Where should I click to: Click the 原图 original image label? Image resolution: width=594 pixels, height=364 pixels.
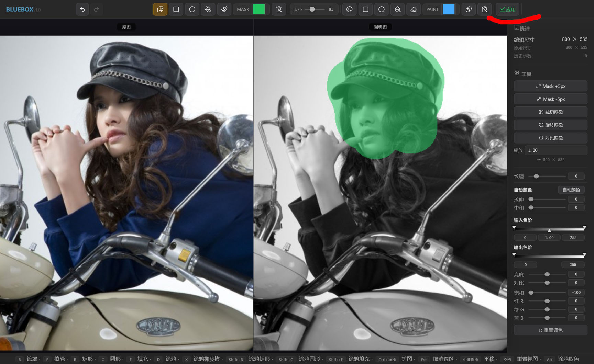click(126, 27)
